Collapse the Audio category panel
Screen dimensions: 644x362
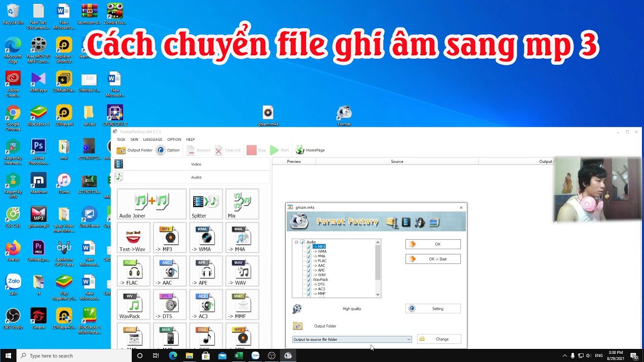[x=192, y=177]
